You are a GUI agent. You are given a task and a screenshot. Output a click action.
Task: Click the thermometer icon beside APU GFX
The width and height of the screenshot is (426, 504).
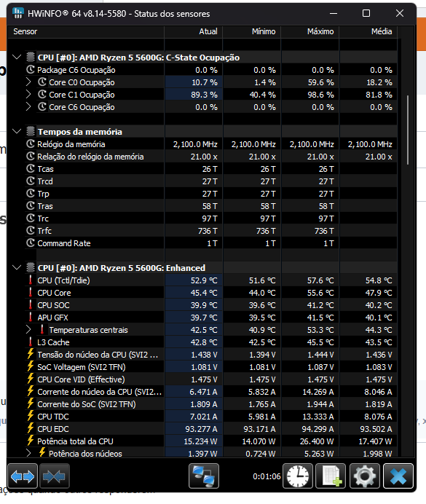[31, 318]
